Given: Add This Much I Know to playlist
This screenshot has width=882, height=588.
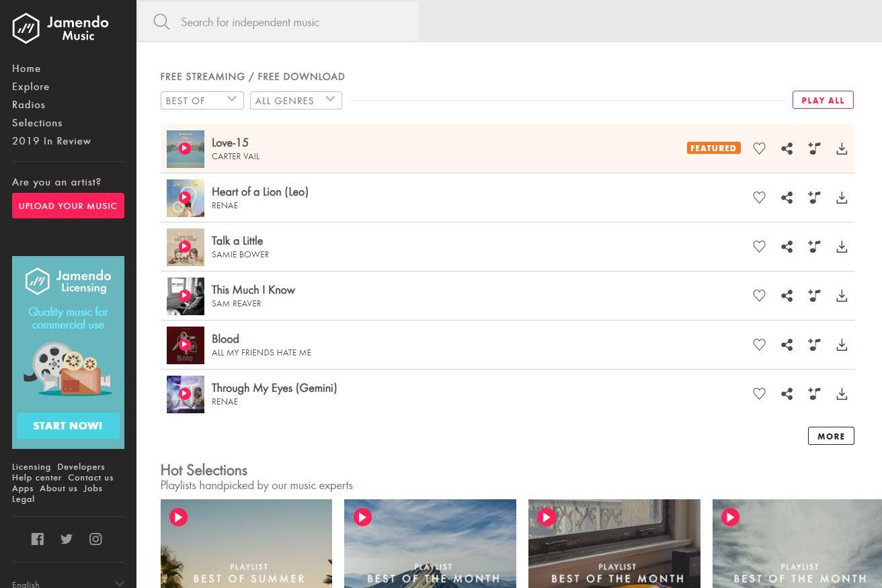Looking at the screenshot, I should tap(814, 296).
